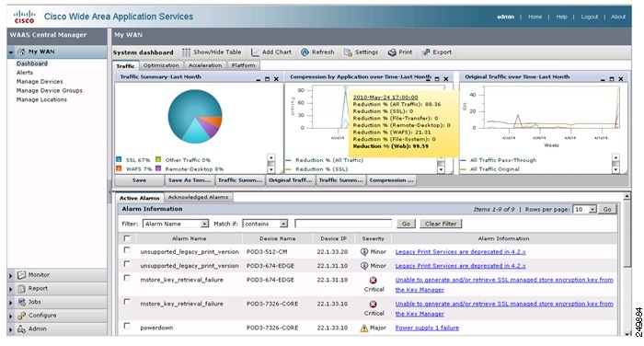Expand the Monitor section arrow
644x346 pixels.
pyautogui.click(x=11, y=276)
